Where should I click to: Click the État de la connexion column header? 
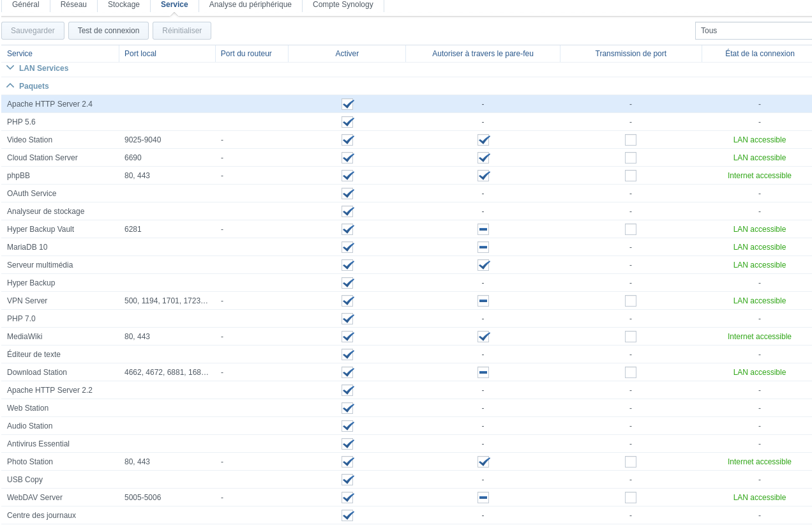[757, 54]
